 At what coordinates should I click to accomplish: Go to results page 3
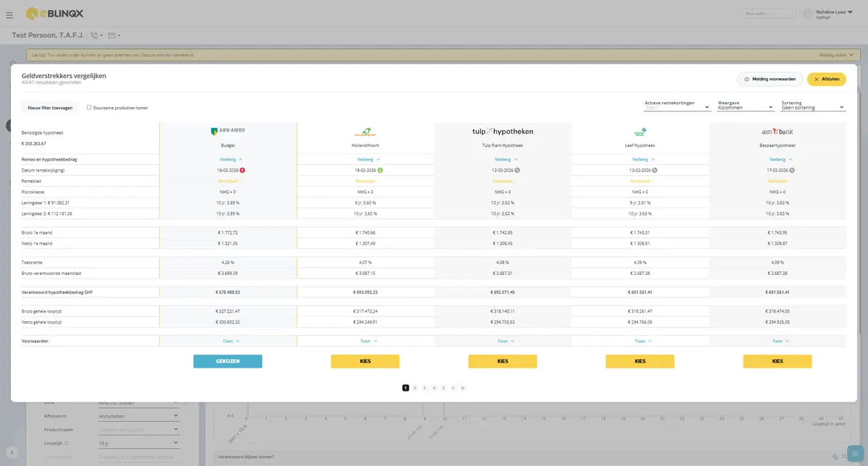(x=425, y=388)
